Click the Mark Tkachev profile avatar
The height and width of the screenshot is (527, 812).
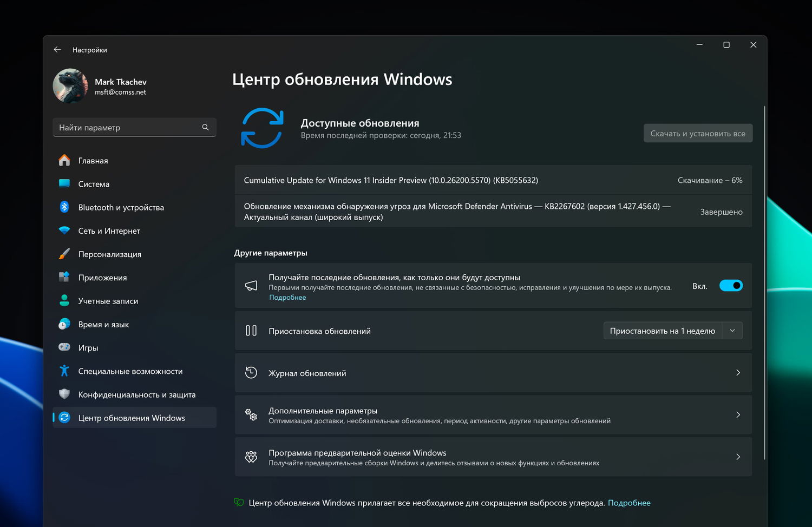pos(70,86)
